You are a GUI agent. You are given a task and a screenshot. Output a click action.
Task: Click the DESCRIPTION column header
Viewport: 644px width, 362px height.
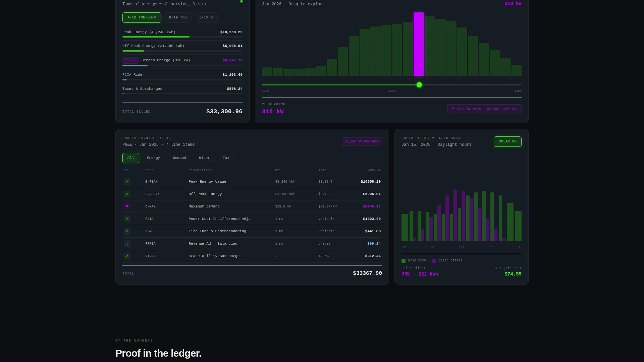point(200,171)
